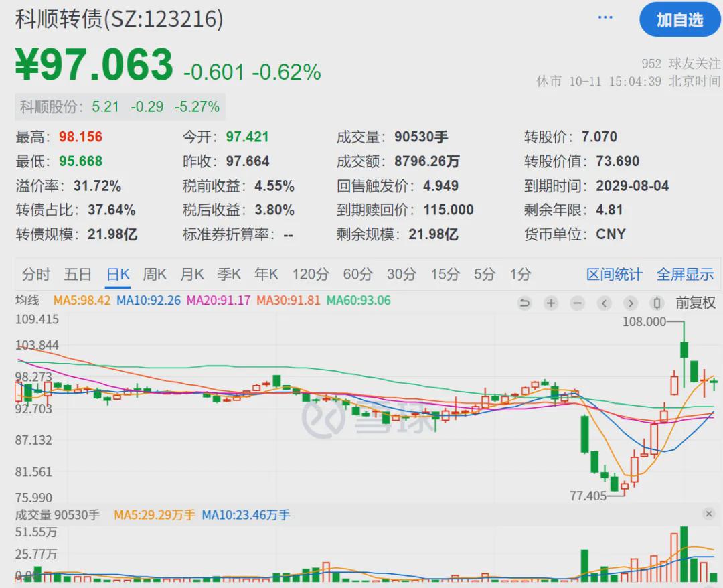
Task: Click the 77.405 low marker on chart
Action: coord(588,496)
